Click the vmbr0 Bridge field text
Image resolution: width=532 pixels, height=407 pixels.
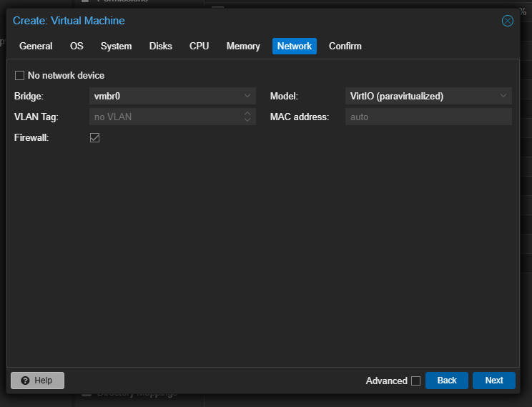(107, 97)
